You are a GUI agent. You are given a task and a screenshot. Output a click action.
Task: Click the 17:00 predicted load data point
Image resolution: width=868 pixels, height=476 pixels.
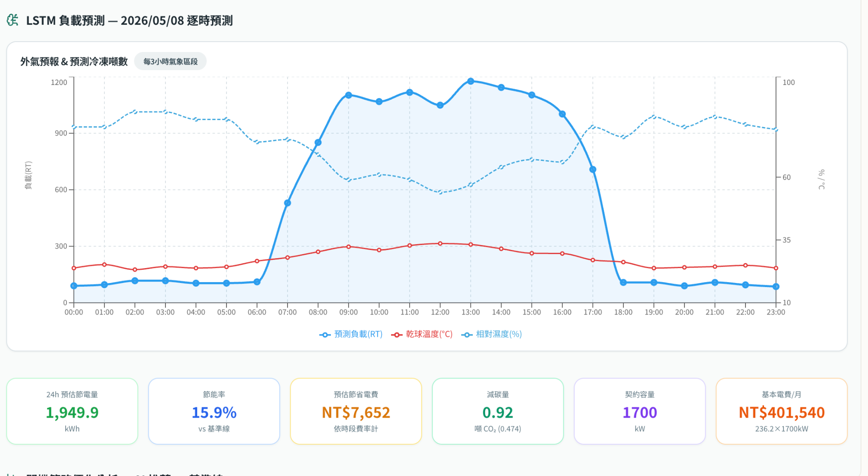593,170
